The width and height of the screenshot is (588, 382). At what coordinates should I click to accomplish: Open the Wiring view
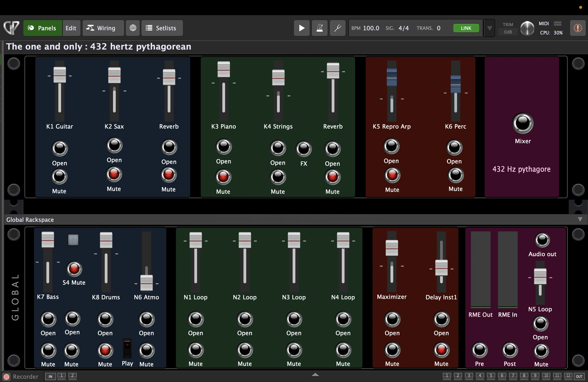[103, 28]
